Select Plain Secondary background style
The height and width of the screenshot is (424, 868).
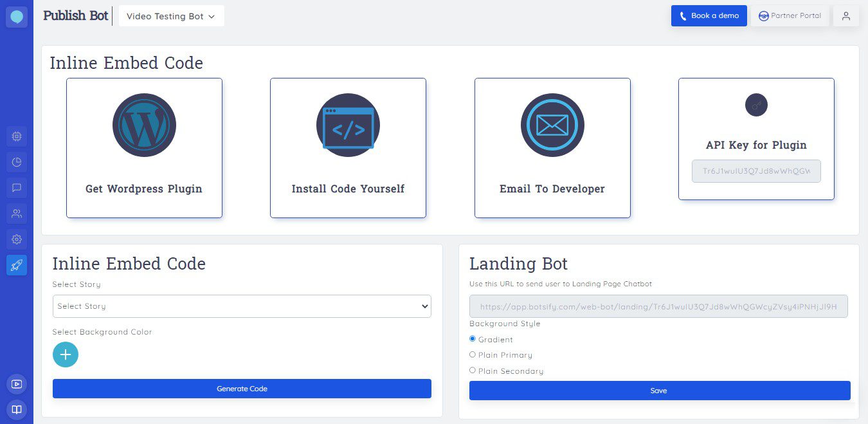473,370
